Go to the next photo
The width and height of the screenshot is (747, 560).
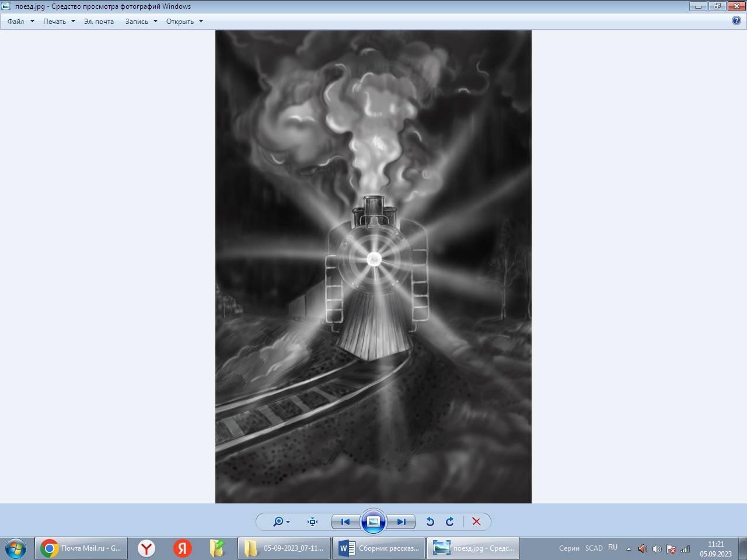tap(402, 521)
